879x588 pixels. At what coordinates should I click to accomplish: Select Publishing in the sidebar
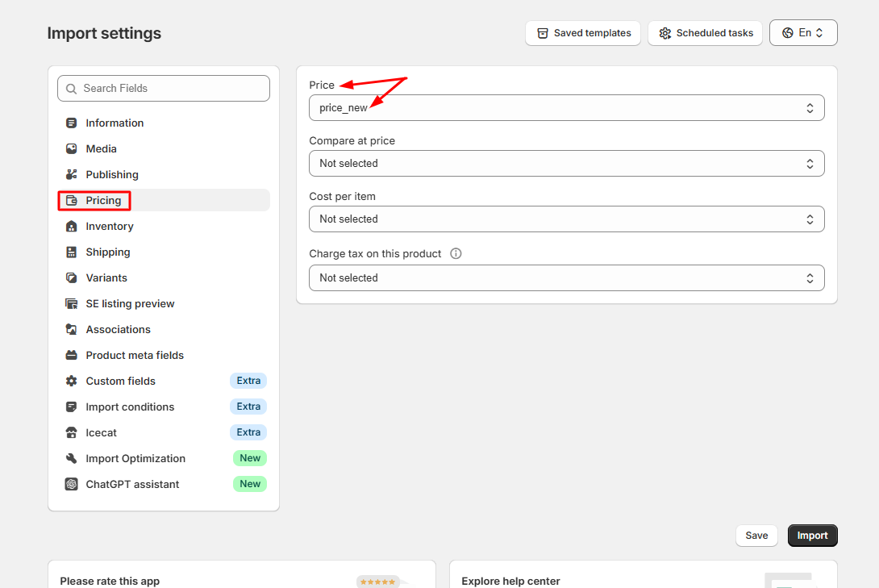click(x=164, y=174)
